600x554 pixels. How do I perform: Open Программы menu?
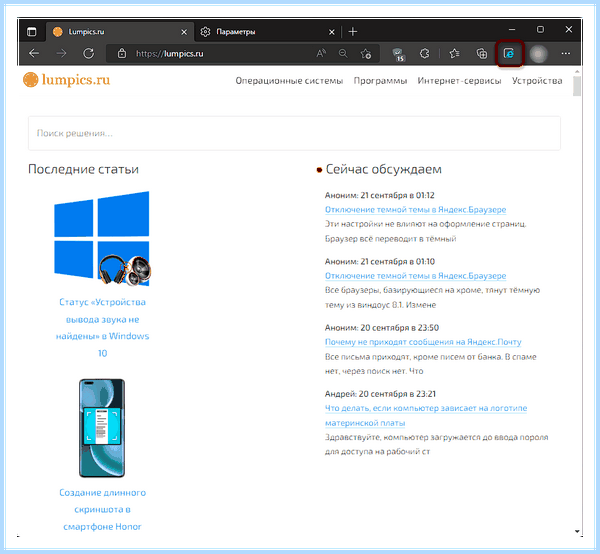coord(380,81)
